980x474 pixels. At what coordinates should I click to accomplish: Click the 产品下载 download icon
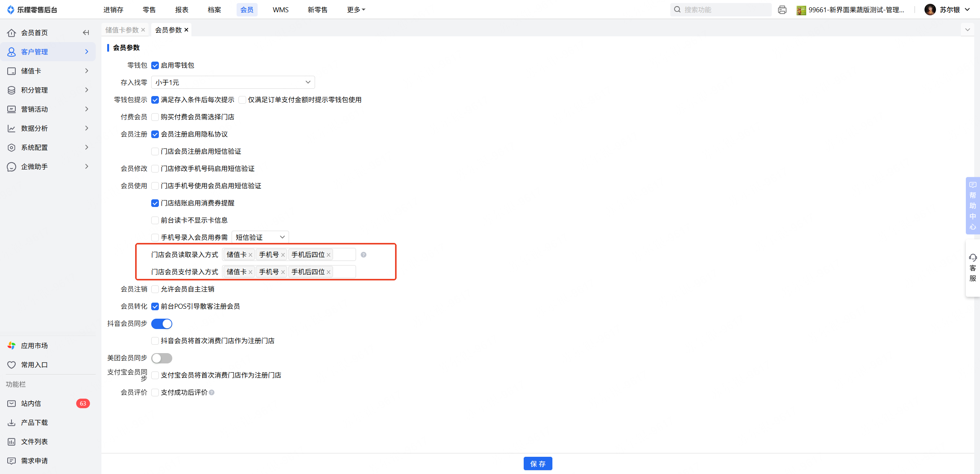[x=11, y=422]
